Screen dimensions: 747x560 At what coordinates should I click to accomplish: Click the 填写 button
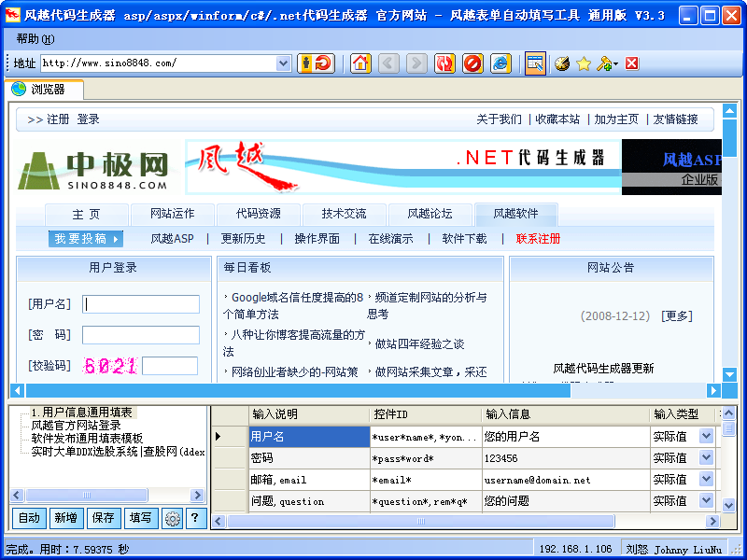141,518
